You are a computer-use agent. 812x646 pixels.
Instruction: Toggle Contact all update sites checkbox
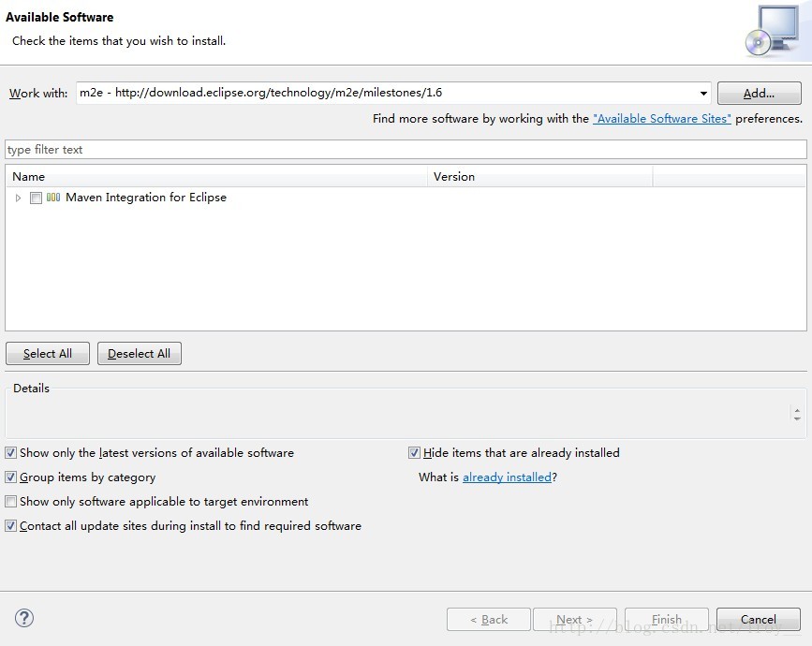point(11,526)
